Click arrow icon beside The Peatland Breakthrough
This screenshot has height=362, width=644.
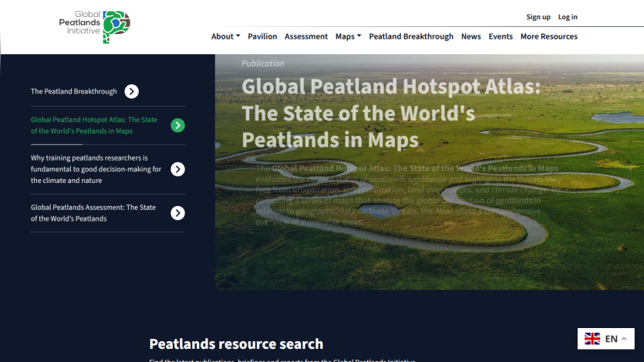[x=131, y=91]
